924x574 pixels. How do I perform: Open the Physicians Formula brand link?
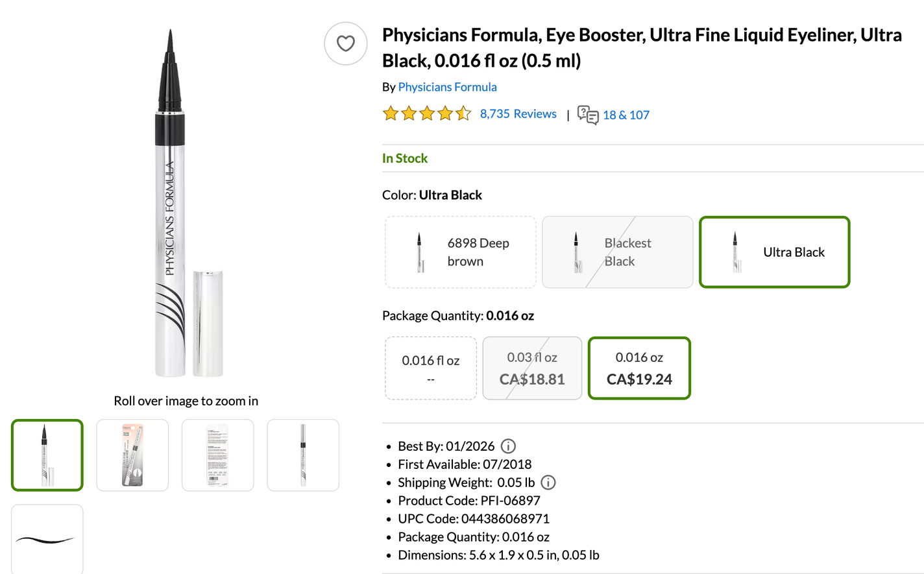[x=447, y=87]
